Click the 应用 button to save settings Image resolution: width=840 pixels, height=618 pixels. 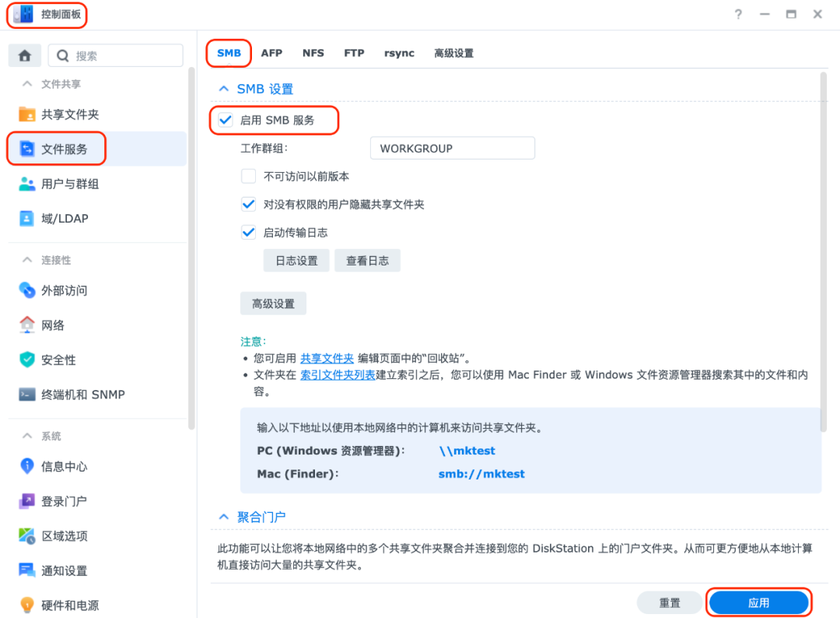click(758, 602)
